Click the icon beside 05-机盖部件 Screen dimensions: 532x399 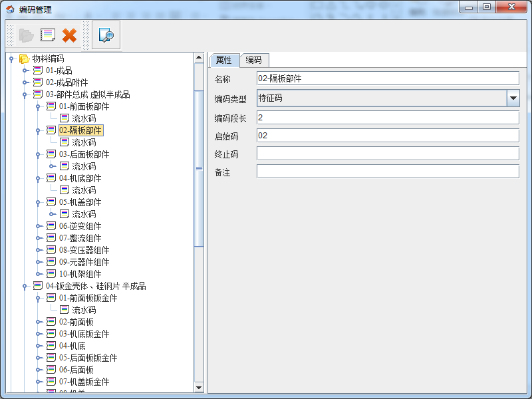(51, 202)
